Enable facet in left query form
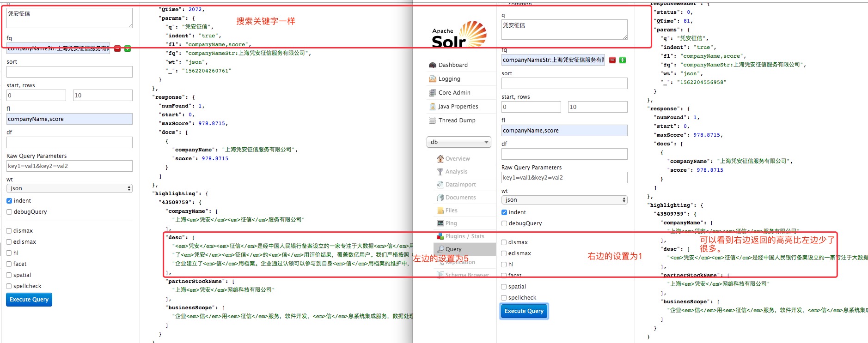This screenshot has width=868, height=343. [x=9, y=264]
